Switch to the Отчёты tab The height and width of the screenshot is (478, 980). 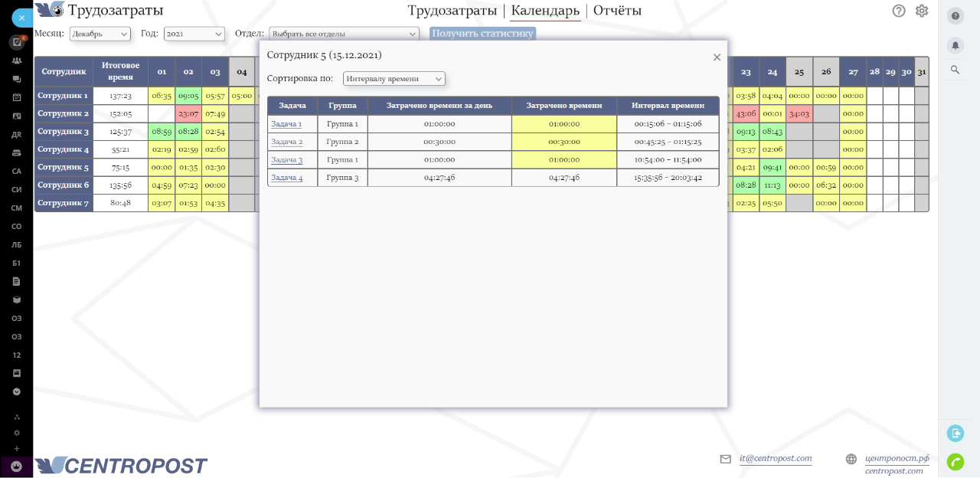click(x=617, y=11)
